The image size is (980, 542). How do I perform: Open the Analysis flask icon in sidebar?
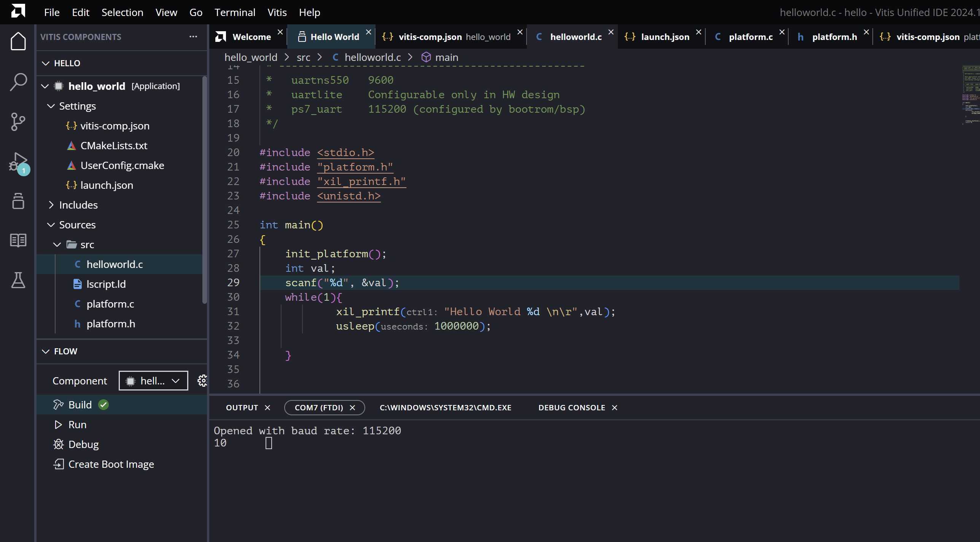18,280
